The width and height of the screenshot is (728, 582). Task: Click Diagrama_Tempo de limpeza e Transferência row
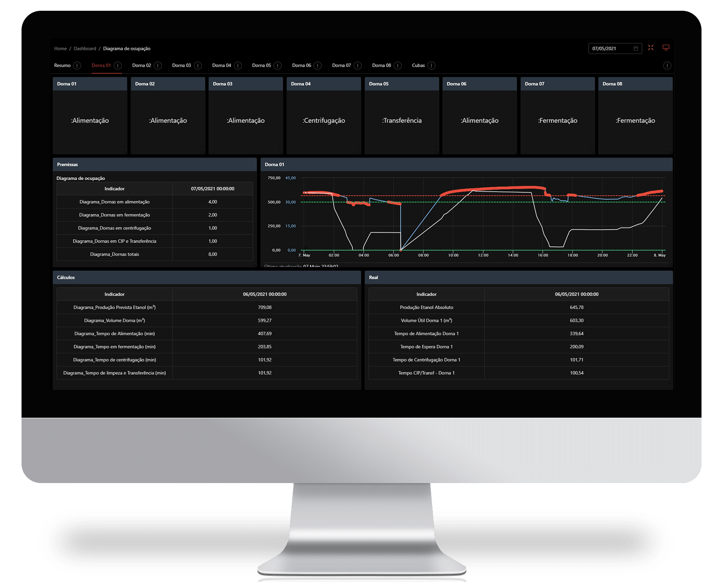[207, 373]
